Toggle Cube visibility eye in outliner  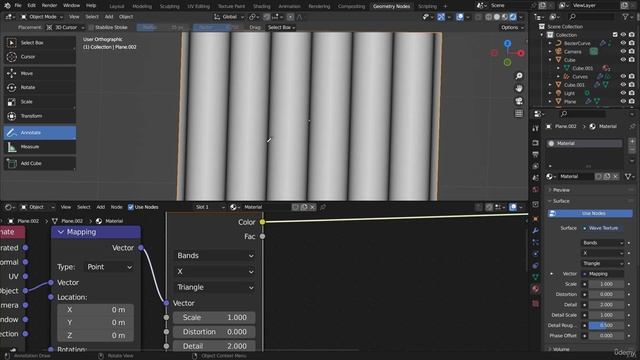pos(623,60)
